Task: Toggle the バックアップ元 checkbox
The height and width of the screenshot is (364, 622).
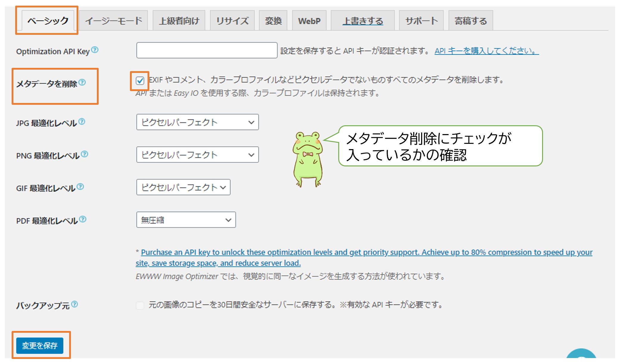Action: pos(140,305)
